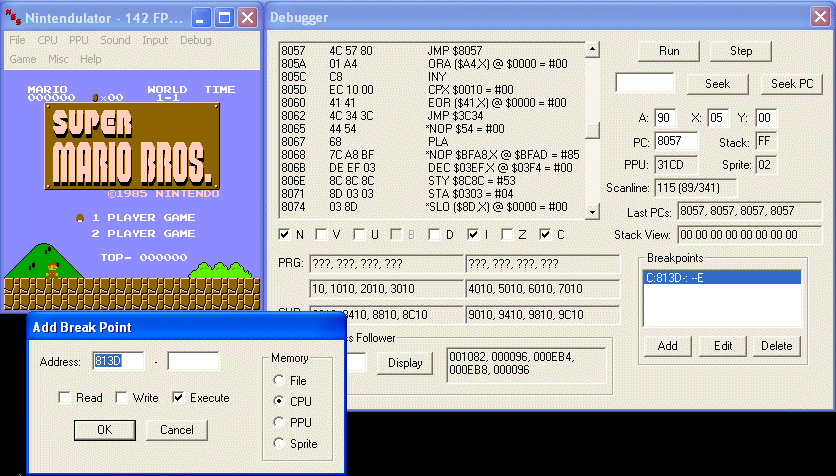This screenshot has height=476, width=836.
Task: Click the Seek button
Action: point(718,84)
